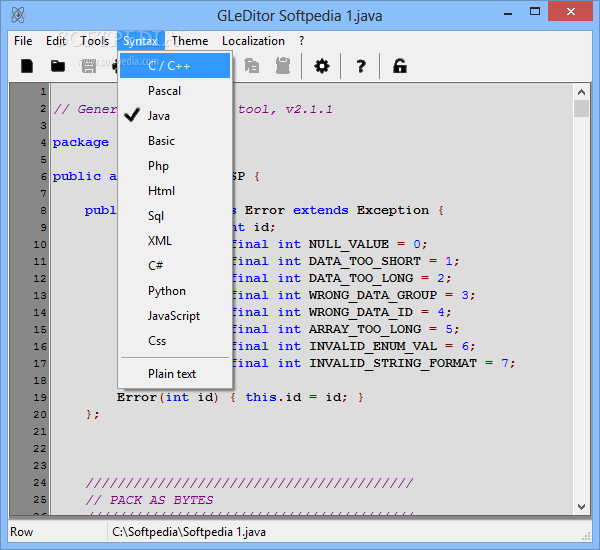Open the File menu
The height and width of the screenshot is (550, 600).
[23, 41]
